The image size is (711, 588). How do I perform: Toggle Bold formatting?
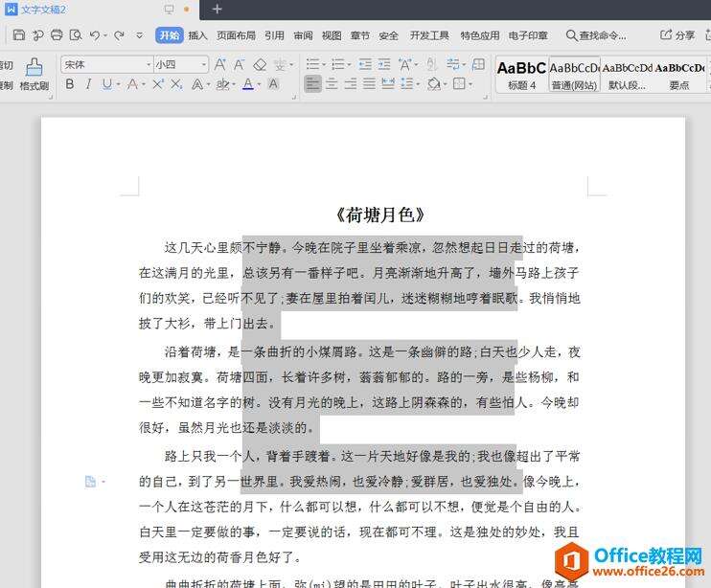(x=70, y=84)
